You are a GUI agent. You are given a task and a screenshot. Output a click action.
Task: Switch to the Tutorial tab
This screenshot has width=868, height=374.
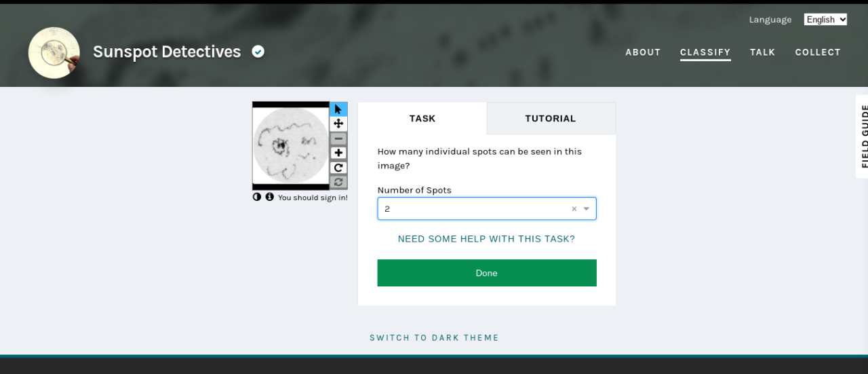551,118
